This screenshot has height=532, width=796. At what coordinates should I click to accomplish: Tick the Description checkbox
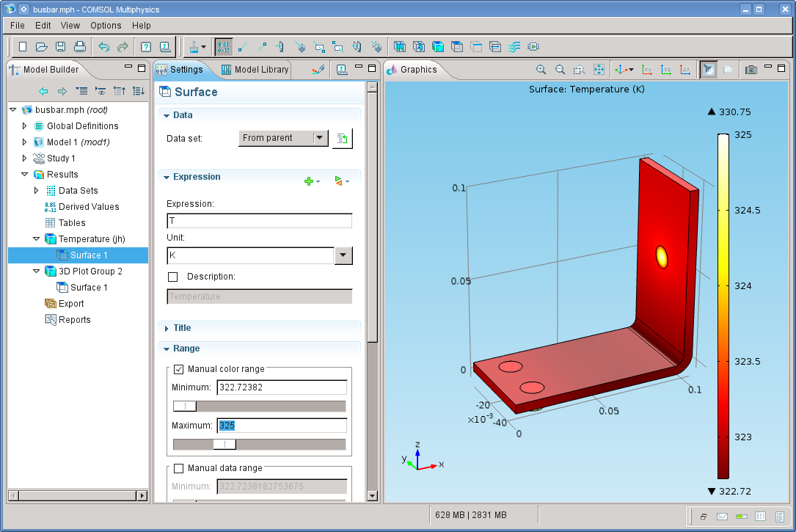pyautogui.click(x=173, y=277)
